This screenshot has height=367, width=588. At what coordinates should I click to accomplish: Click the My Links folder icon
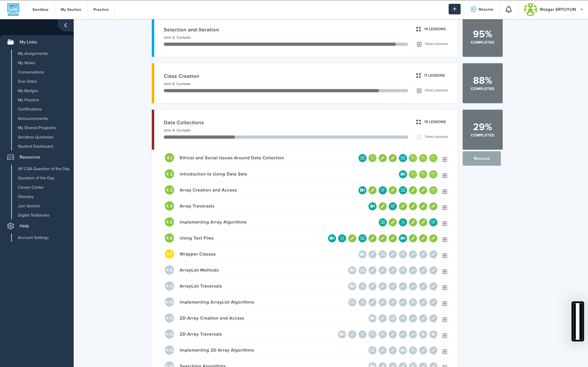point(10,42)
